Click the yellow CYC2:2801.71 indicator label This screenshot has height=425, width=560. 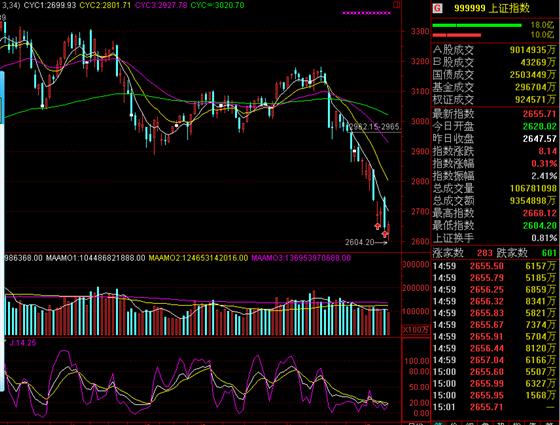pos(105,5)
